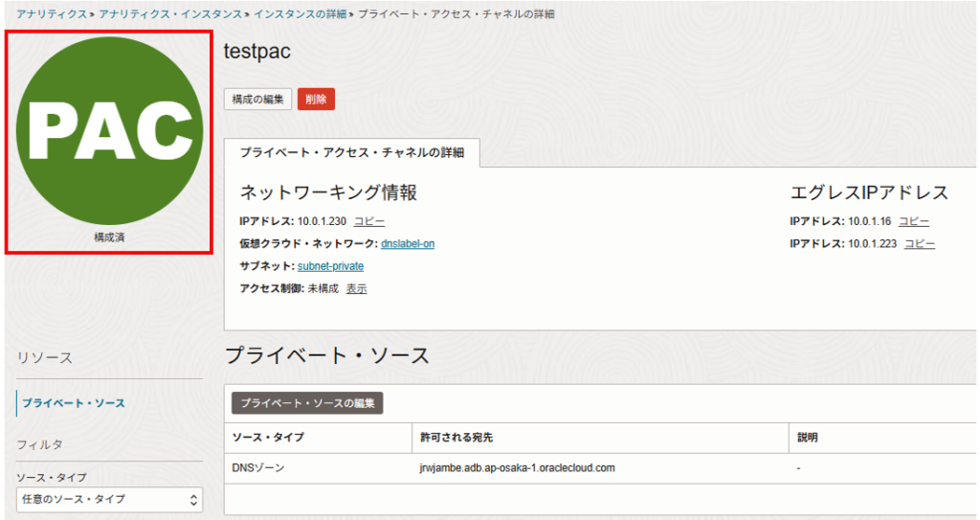Select the プライベート・アクセス・チャネルの詳細 tab
The height and width of the screenshot is (520, 980).
click(x=351, y=153)
